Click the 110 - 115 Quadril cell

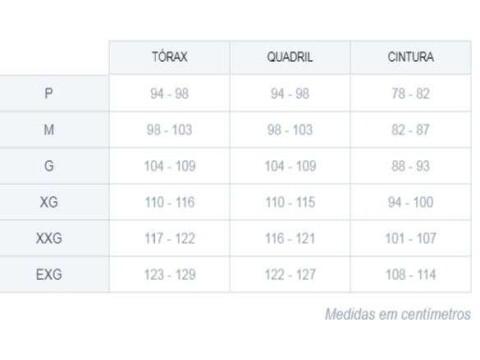tap(290, 202)
